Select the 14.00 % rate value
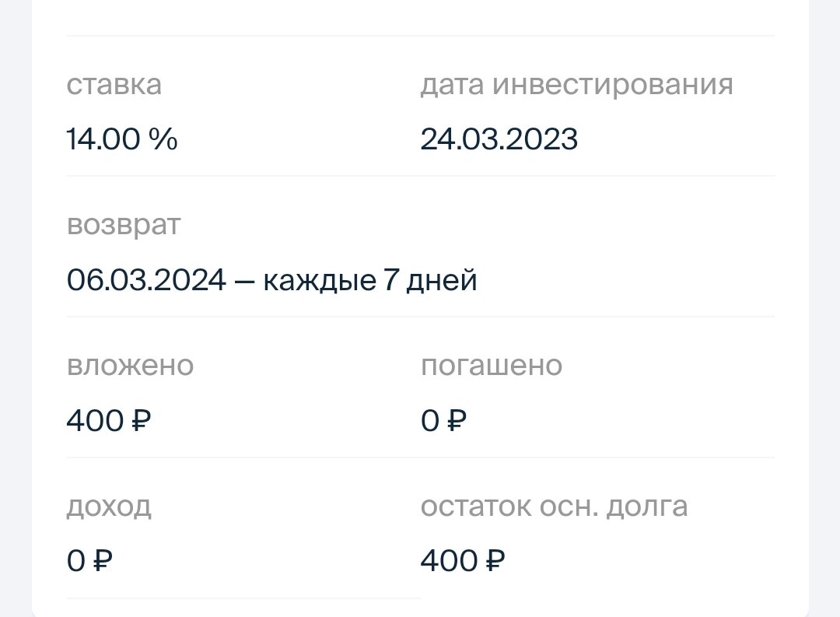 tap(122, 138)
